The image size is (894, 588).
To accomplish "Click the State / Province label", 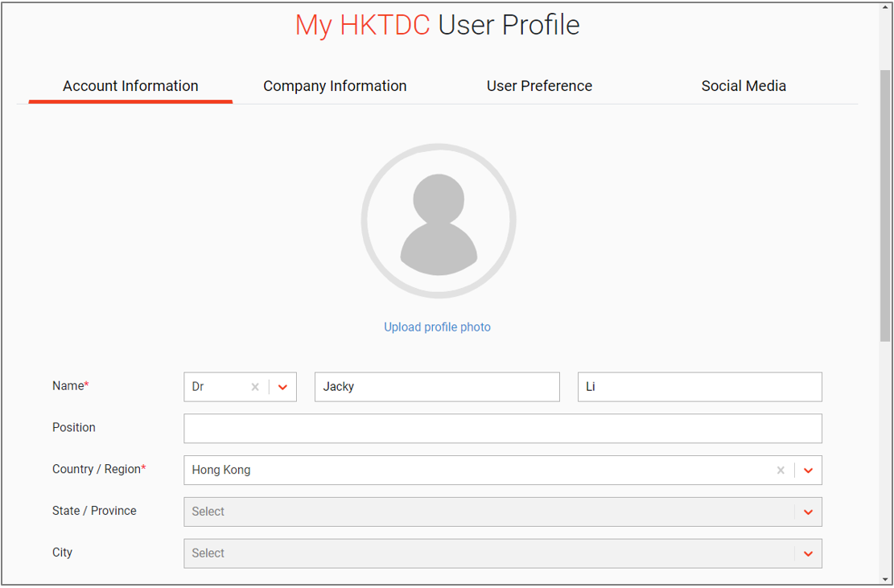I will click(94, 511).
